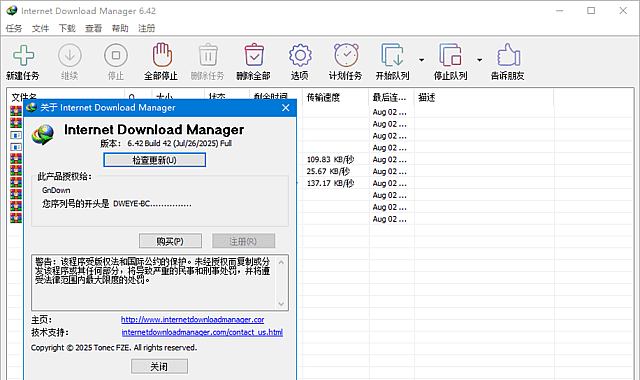Image resolution: width=640 pixels, height=380 pixels.
Task: Open the contact_us.html support link
Action: pyautogui.click(x=202, y=332)
